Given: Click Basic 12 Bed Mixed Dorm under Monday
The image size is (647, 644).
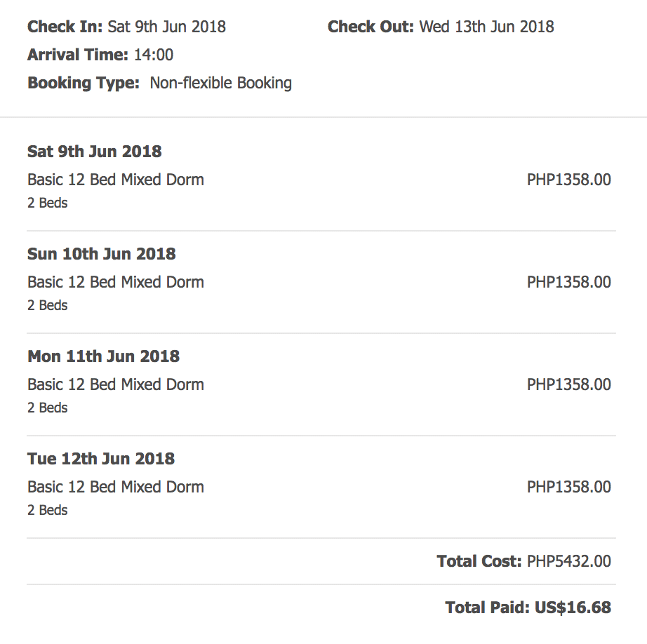Looking at the screenshot, I should tap(116, 384).
